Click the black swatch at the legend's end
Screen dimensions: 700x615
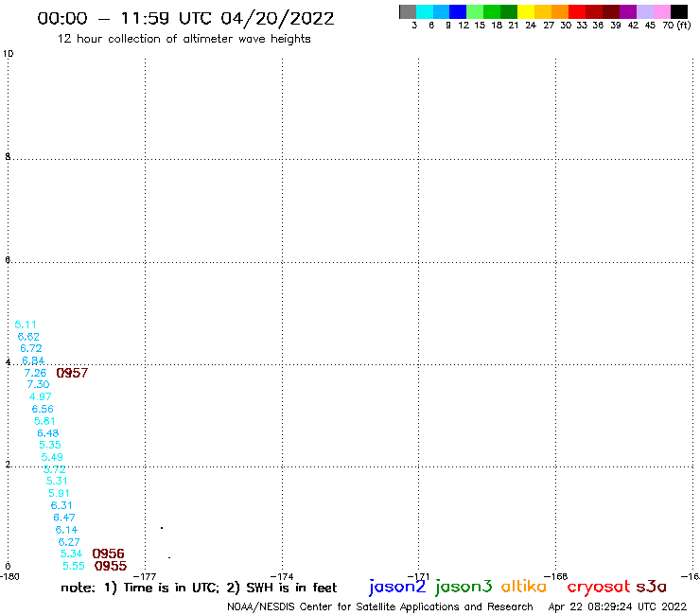coord(679,11)
